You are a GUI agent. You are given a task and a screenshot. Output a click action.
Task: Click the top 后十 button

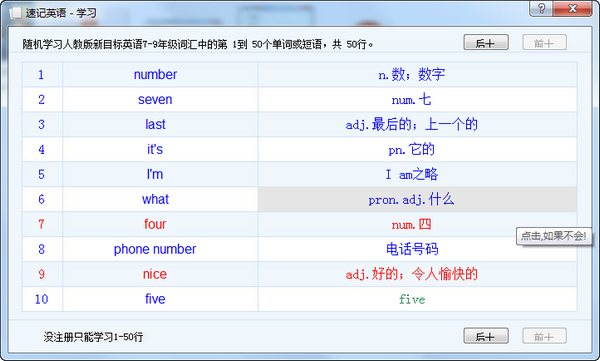(x=486, y=42)
